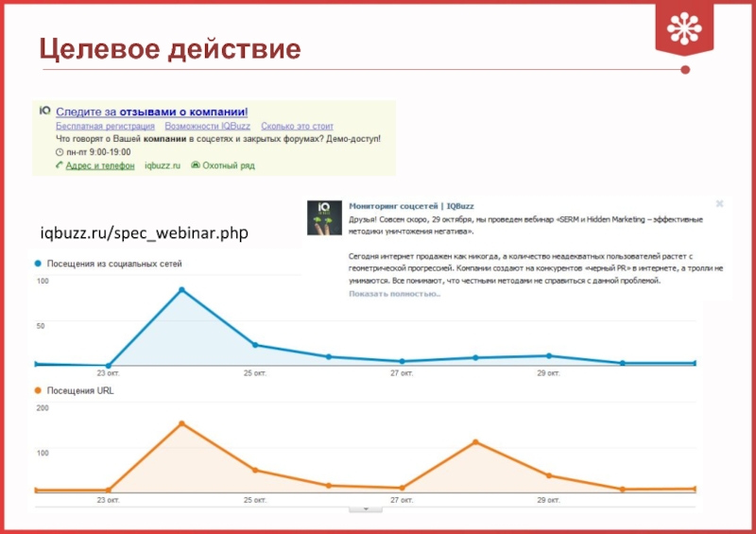
Task: Click the clock icon next to пн-пт 9:00-19:00
Action: click(x=60, y=152)
